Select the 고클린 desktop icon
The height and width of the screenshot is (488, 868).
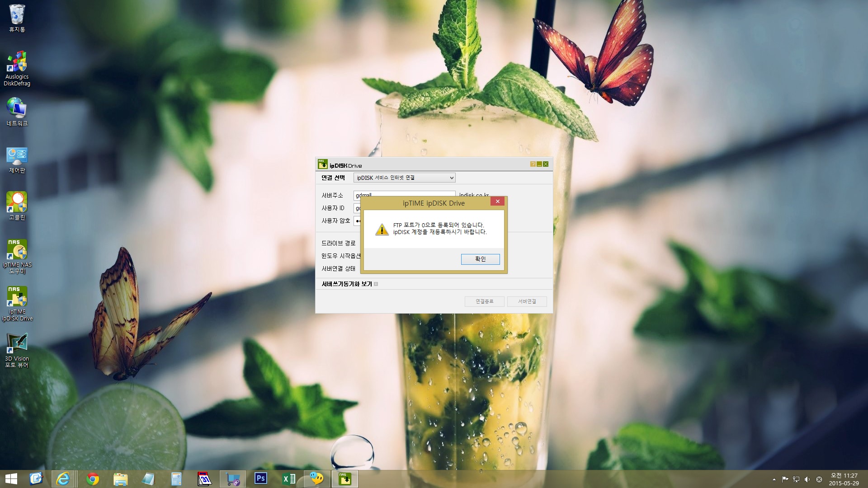17,206
